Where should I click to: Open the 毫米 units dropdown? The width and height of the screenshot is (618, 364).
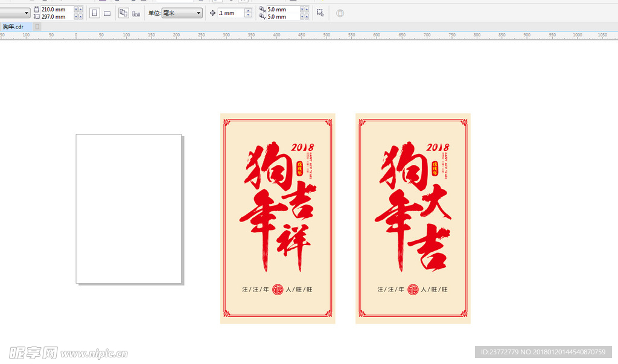point(199,12)
